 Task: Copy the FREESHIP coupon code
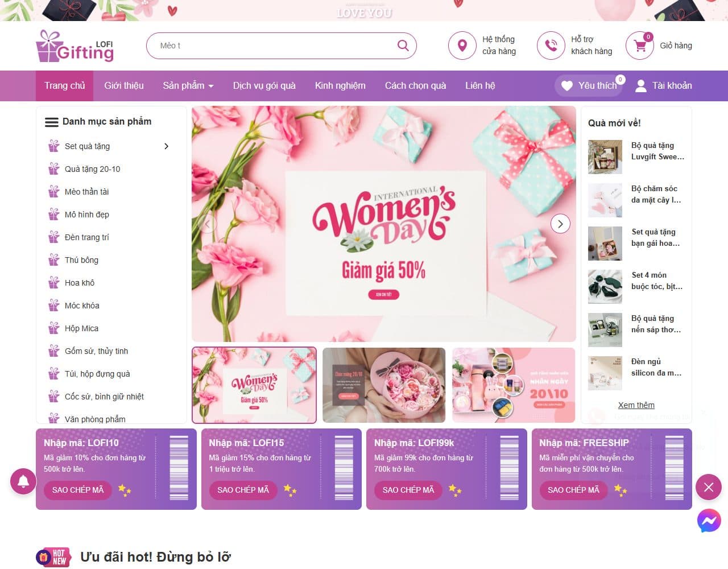(x=573, y=490)
